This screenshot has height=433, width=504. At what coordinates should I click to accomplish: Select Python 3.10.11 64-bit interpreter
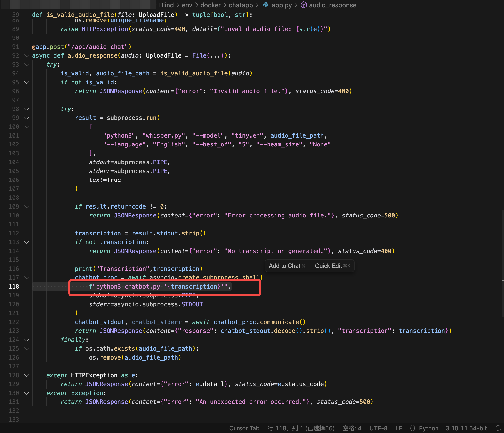[466, 428]
